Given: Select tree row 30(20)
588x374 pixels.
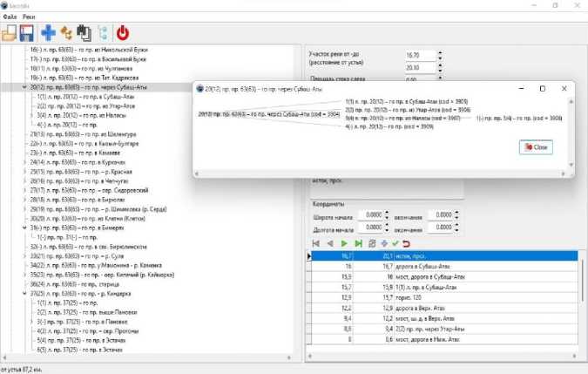Looking at the screenshot, I should (87, 218).
